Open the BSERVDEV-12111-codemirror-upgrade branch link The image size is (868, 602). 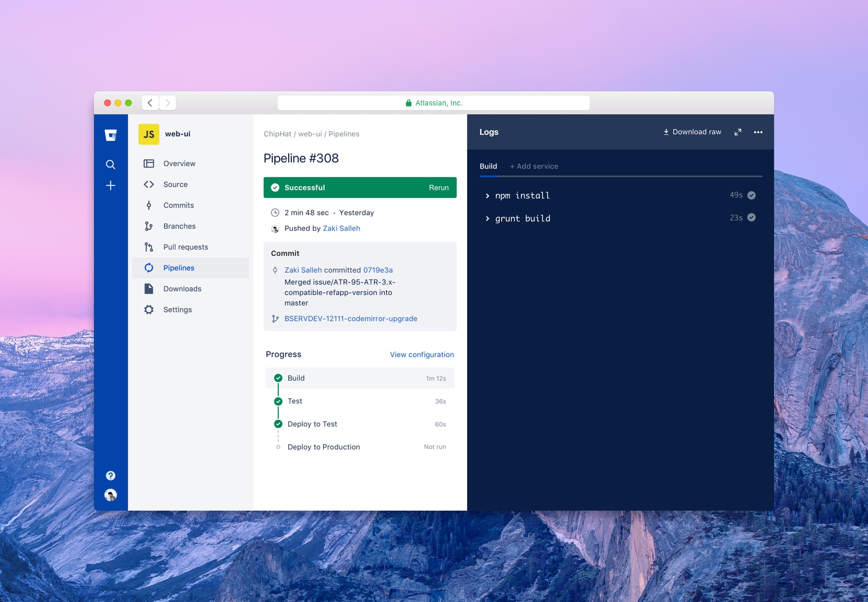coord(351,318)
